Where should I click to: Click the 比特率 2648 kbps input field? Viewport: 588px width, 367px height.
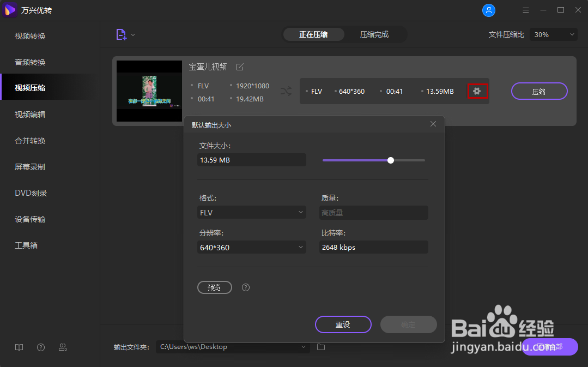coord(373,247)
